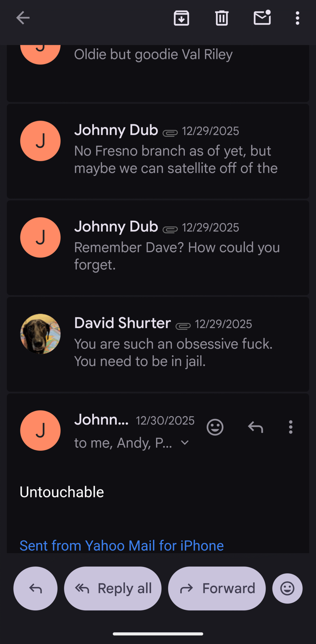The image size is (316, 644).
Task: Open more options for the 12/30/2025 message
Action: [291, 427]
